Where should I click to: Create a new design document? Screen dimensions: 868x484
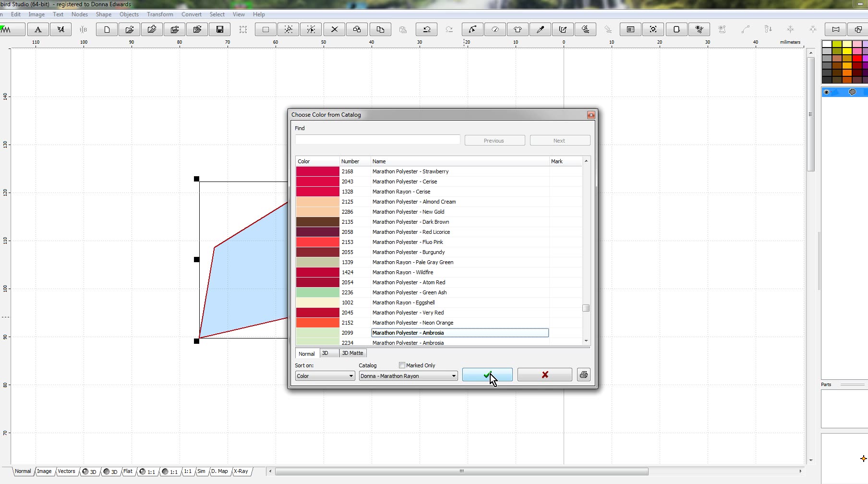point(106,29)
